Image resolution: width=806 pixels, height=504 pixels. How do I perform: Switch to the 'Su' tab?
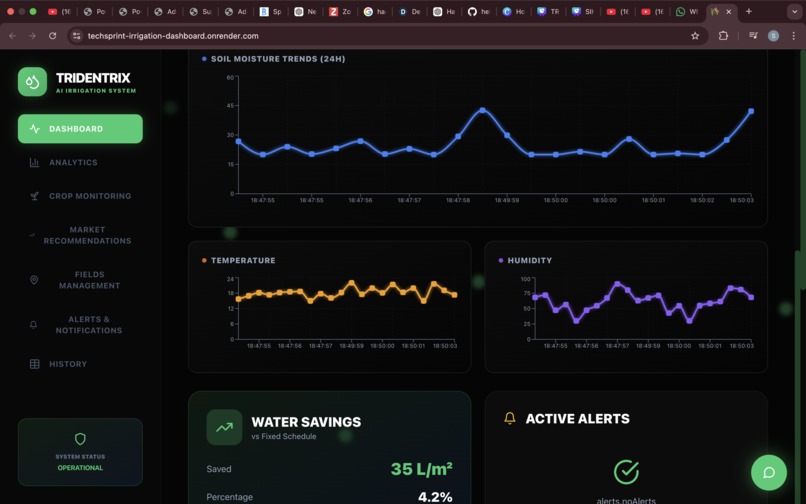pyautogui.click(x=200, y=11)
